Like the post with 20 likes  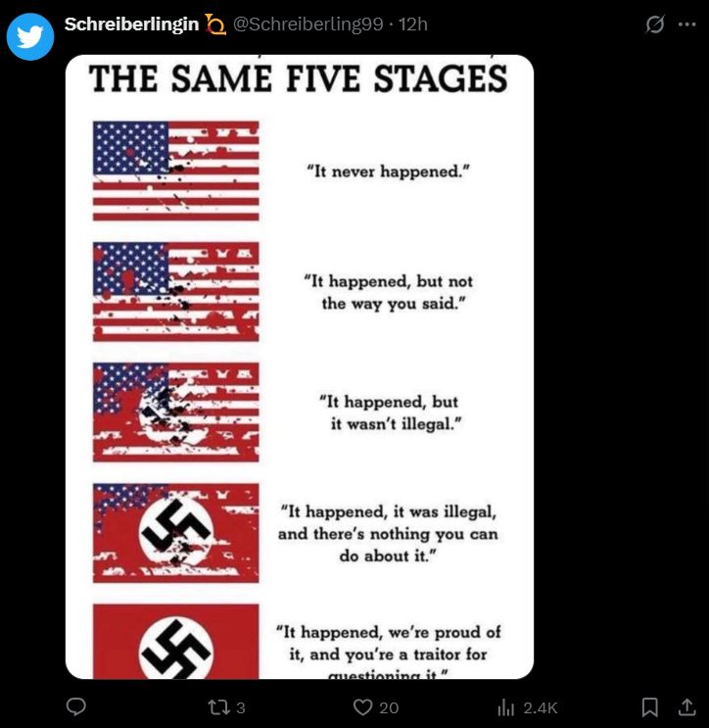point(376,707)
